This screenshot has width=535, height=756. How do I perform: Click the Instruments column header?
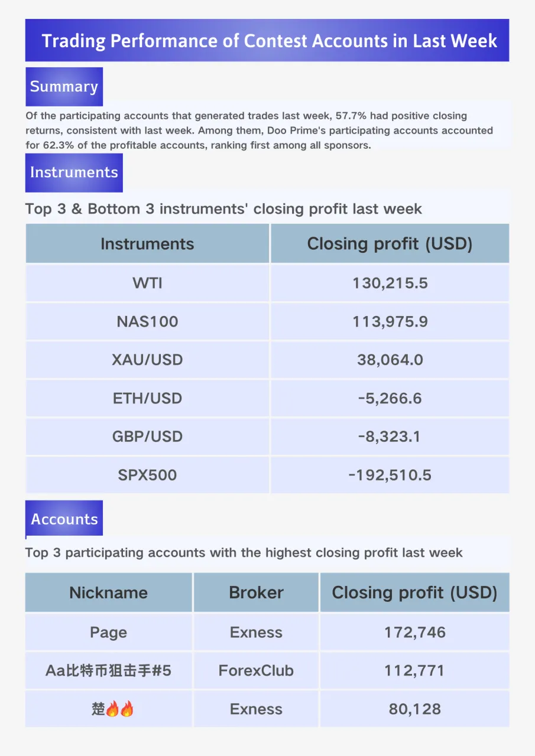tap(147, 243)
